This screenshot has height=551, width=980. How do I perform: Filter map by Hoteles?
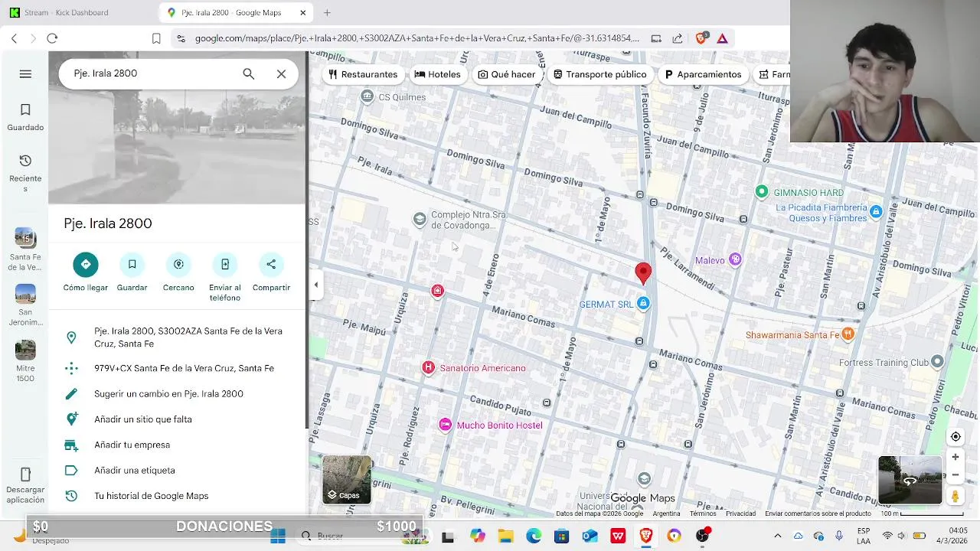(438, 74)
